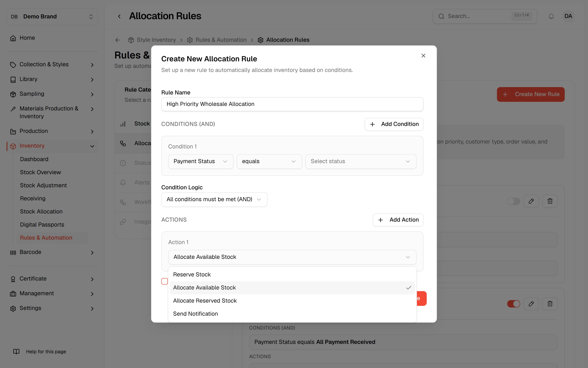Tick the checkbox below Action 1
Screen dimensions: 588x368
coord(165,281)
